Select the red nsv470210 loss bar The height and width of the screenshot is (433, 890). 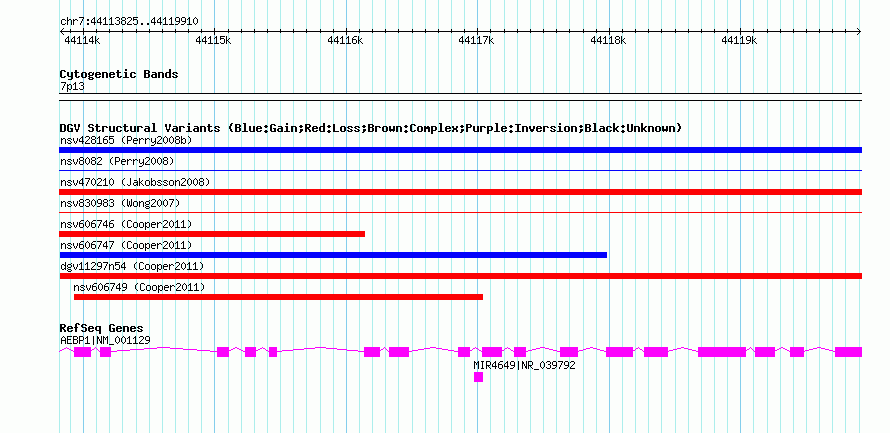tap(460, 192)
